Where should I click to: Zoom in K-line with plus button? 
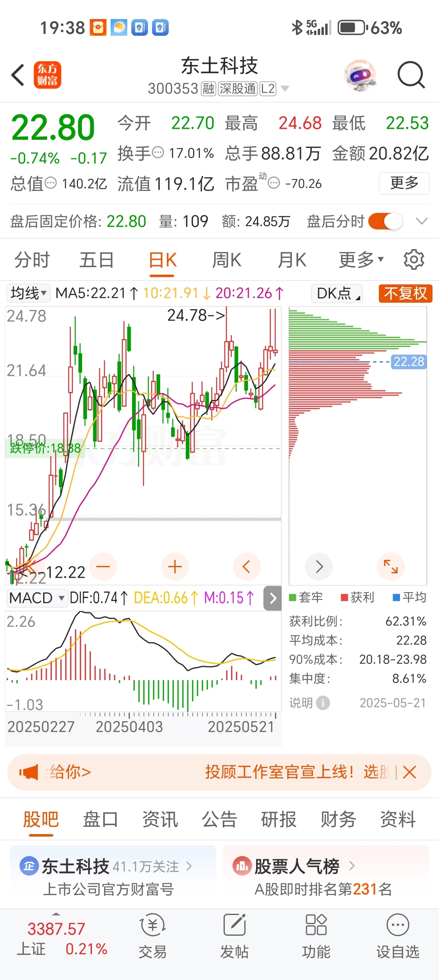(x=175, y=566)
